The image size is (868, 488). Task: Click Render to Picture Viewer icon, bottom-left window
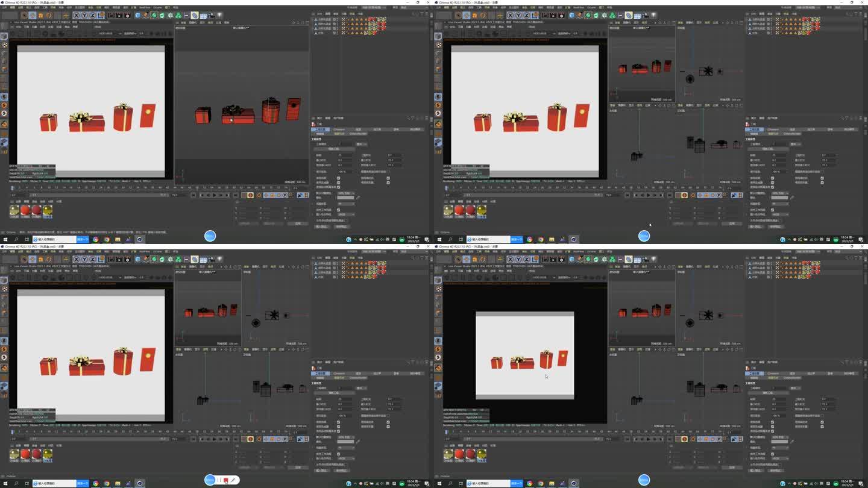(119, 260)
